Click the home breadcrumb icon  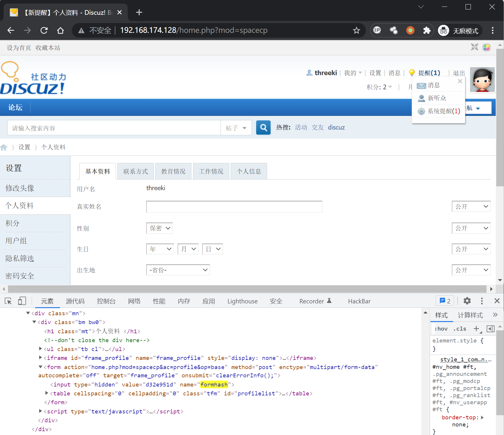pyautogui.click(x=4, y=147)
